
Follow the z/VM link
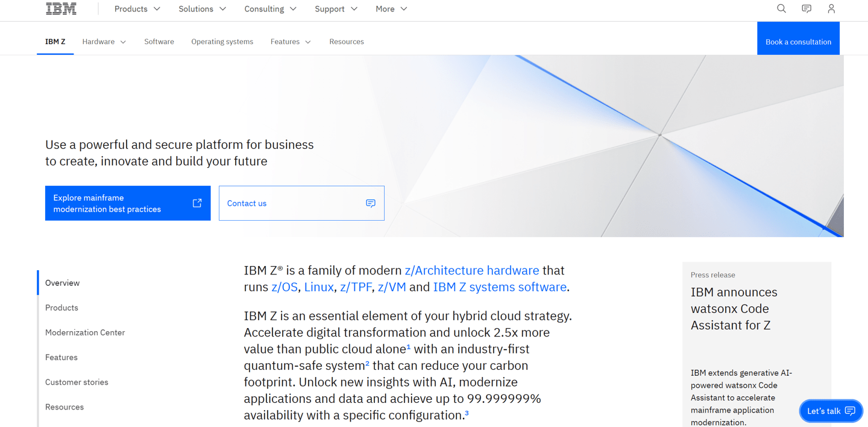[392, 287]
